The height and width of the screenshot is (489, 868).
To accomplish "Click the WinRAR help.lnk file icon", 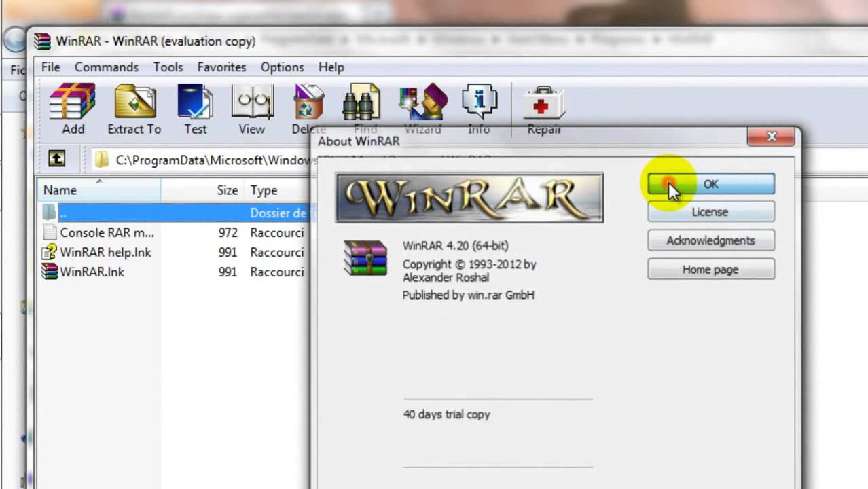I will 50,252.
